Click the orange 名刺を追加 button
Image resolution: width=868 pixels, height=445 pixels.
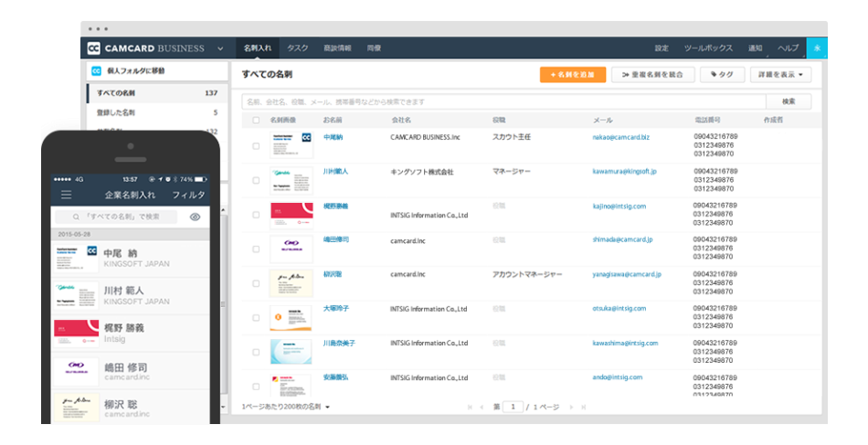pos(572,75)
